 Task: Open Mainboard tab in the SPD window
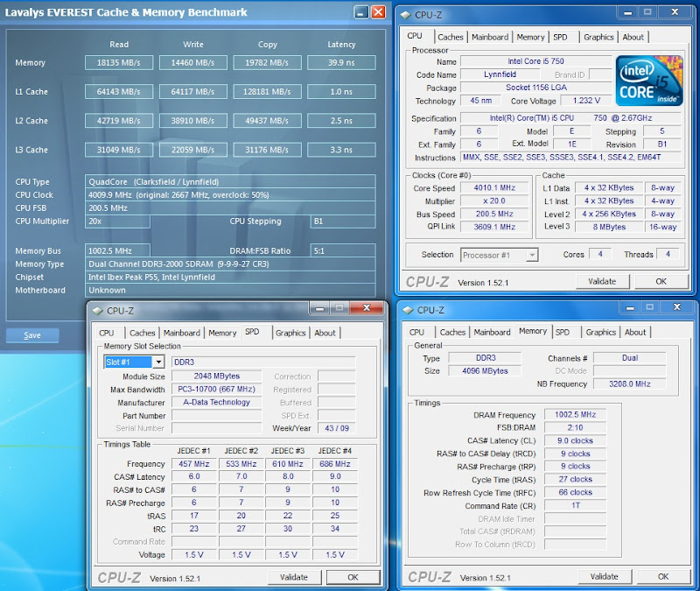point(181,333)
